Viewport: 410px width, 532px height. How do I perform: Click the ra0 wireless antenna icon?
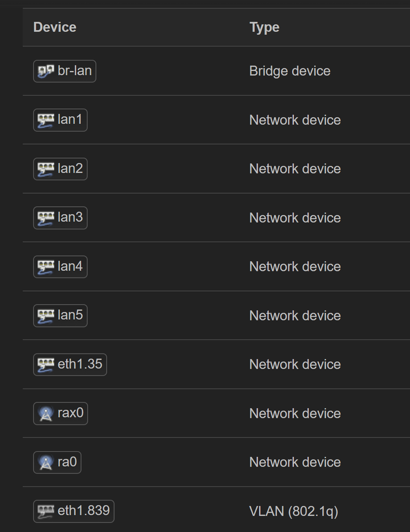pyautogui.click(x=45, y=463)
